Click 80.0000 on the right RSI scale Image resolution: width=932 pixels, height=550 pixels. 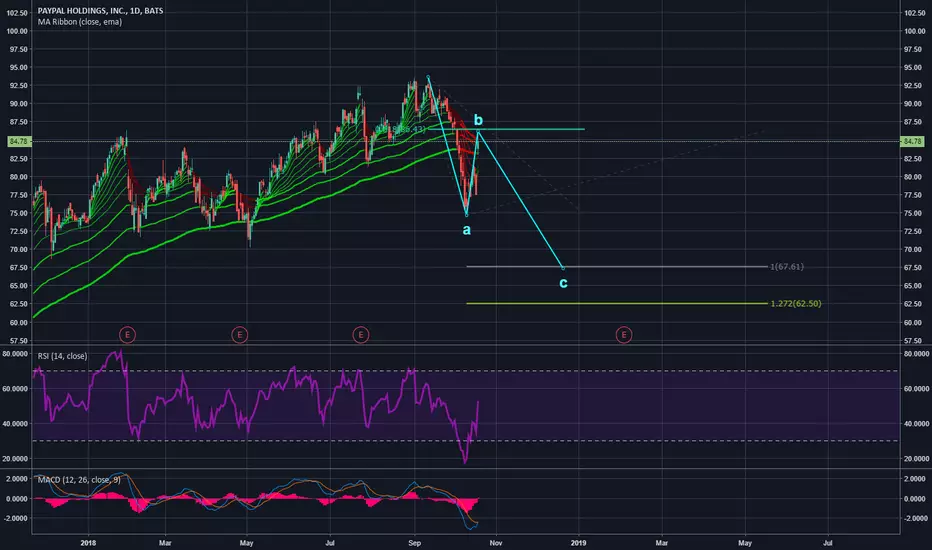click(x=917, y=353)
